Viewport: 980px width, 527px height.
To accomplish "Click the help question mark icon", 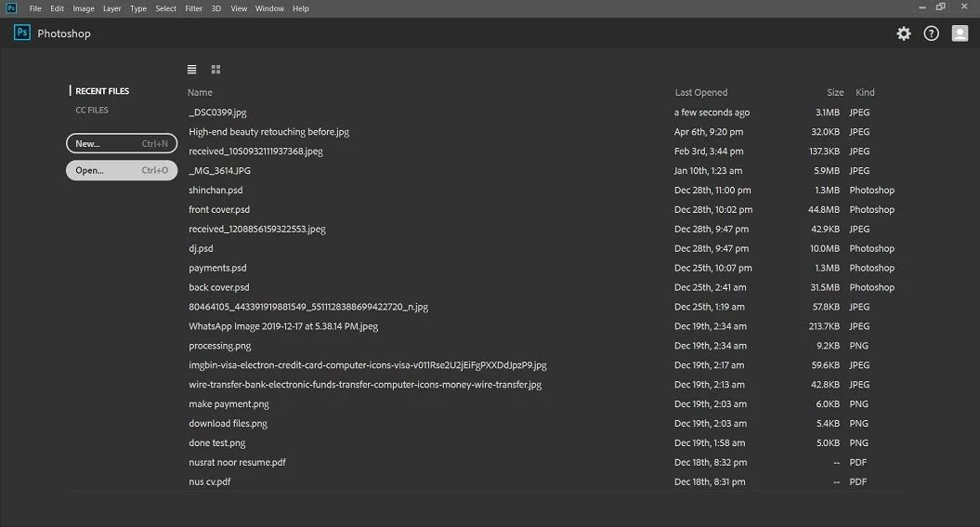I will (932, 33).
